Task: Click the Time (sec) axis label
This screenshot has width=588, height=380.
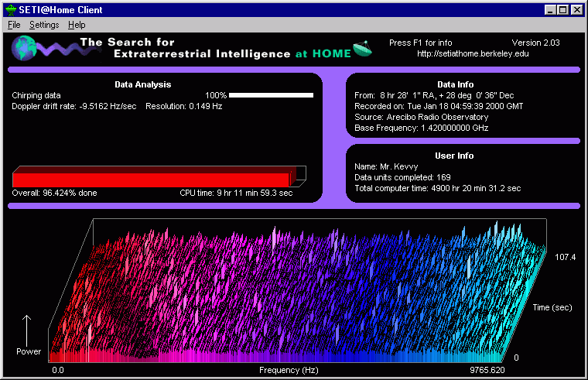Action: coord(552,307)
